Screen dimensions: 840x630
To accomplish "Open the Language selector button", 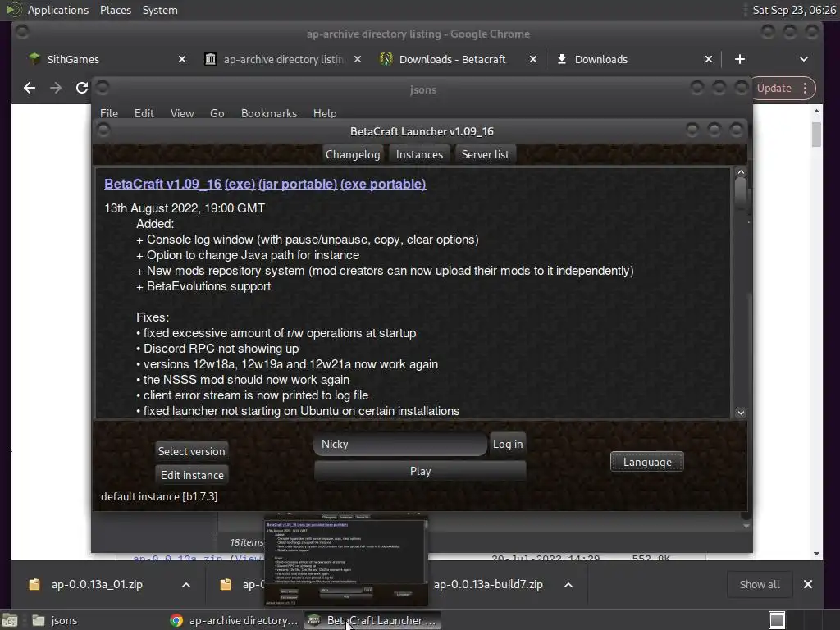I will pos(647,462).
